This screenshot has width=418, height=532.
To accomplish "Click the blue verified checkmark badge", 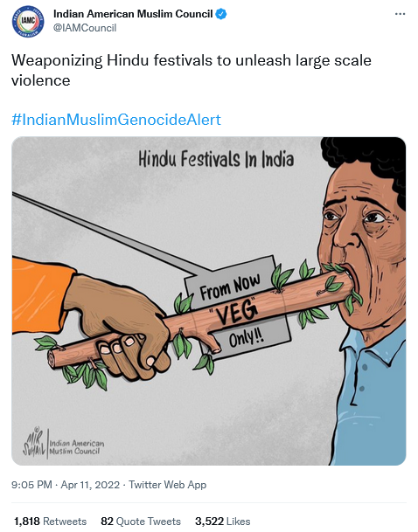I will (221, 14).
